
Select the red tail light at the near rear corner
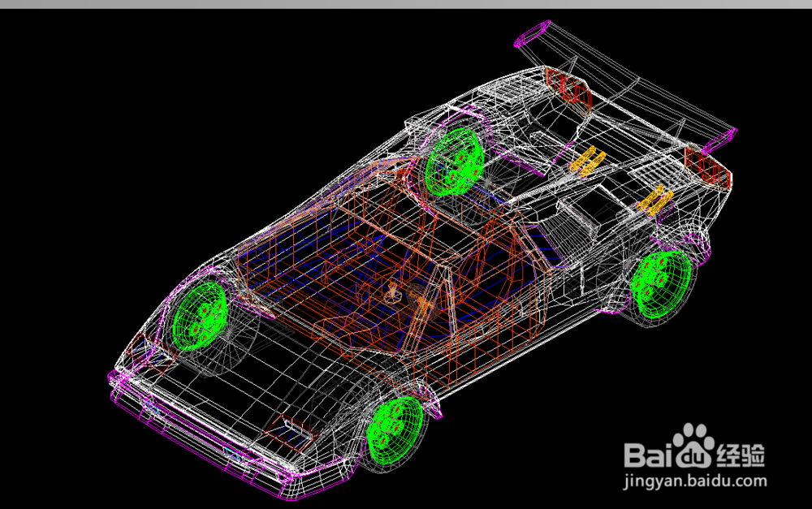point(707,166)
